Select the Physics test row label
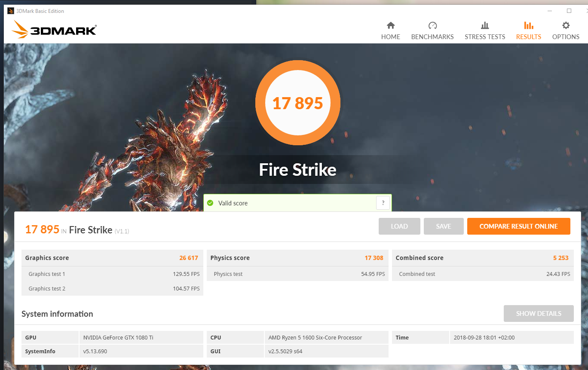The width and height of the screenshot is (588, 370). pos(228,274)
